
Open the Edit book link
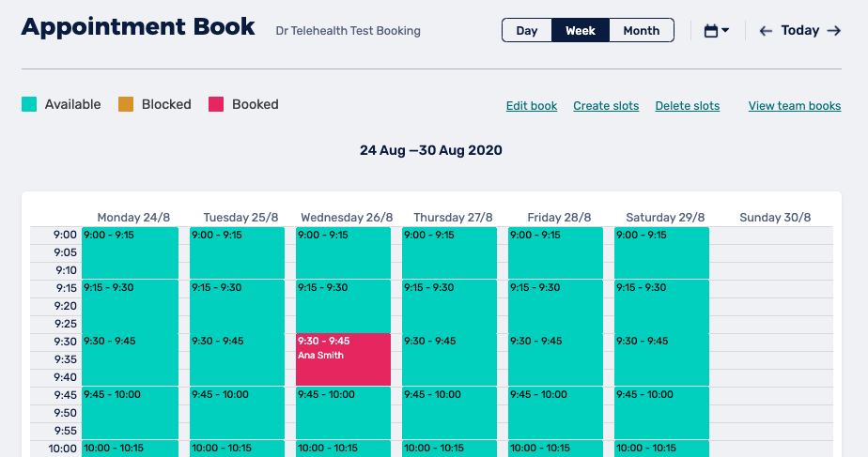tap(532, 106)
